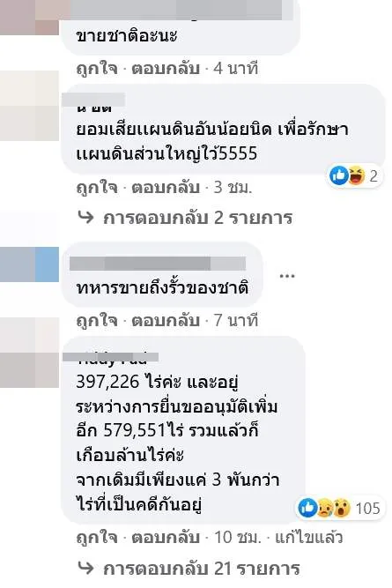The image size is (392, 588).
Task: Expand การตอบกลับ 2 รายการ replies
Action: coord(197,218)
